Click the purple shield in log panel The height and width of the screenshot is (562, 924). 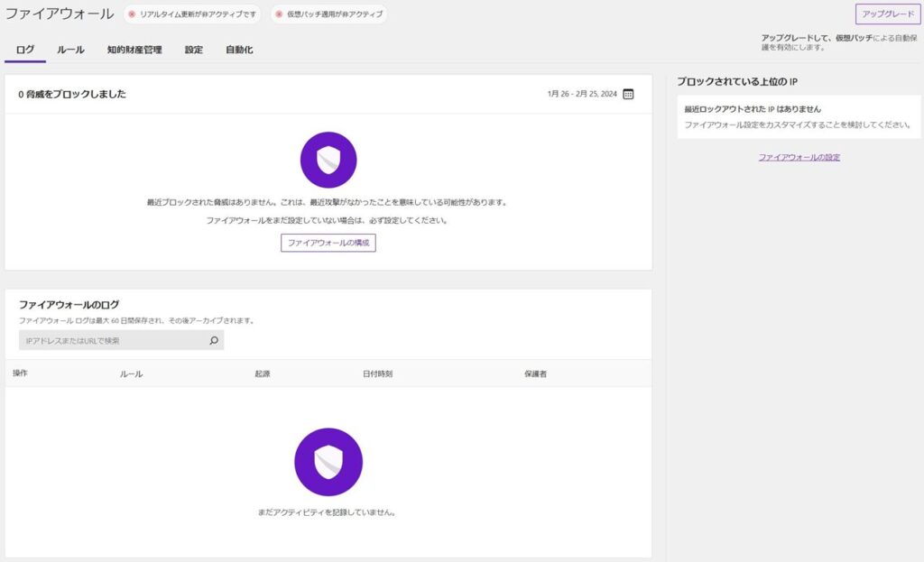pos(328,462)
